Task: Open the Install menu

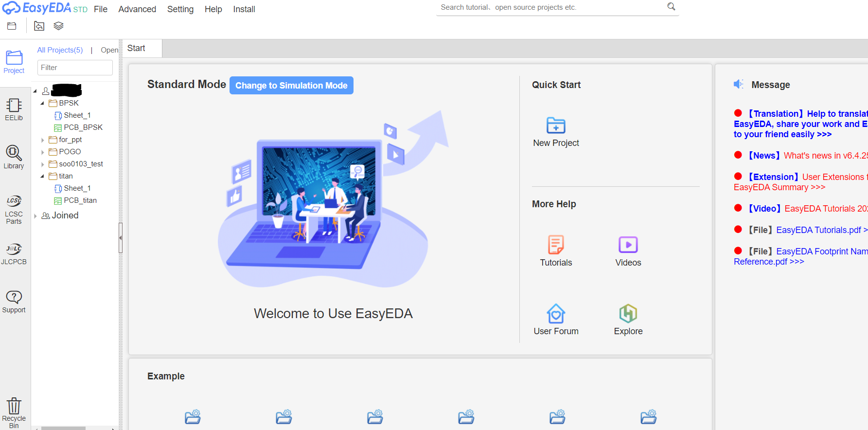Action: click(244, 9)
